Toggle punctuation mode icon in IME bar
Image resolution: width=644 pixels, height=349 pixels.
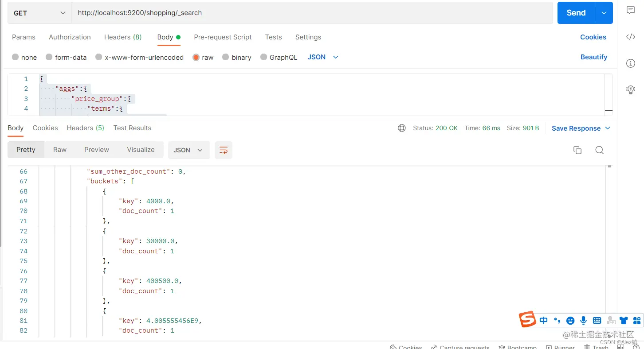(x=557, y=321)
